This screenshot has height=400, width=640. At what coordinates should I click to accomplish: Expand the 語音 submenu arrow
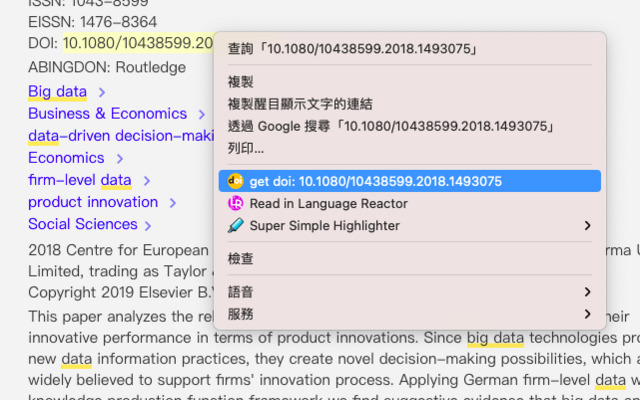tap(587, 292)
